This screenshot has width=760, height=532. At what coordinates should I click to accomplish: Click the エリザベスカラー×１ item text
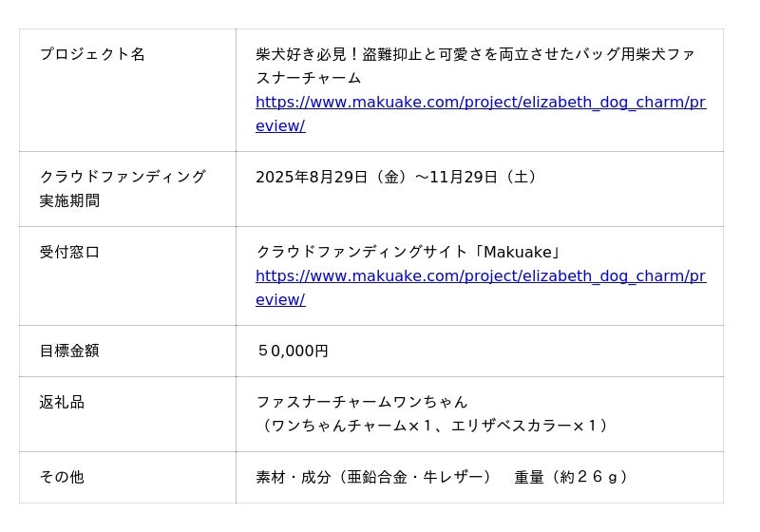click(x=531, y=426)
